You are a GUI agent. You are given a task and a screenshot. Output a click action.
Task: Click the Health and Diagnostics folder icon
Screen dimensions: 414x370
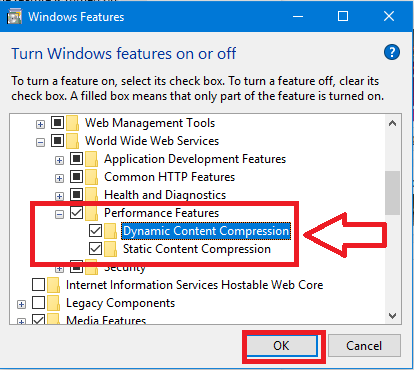coord(91,195)
